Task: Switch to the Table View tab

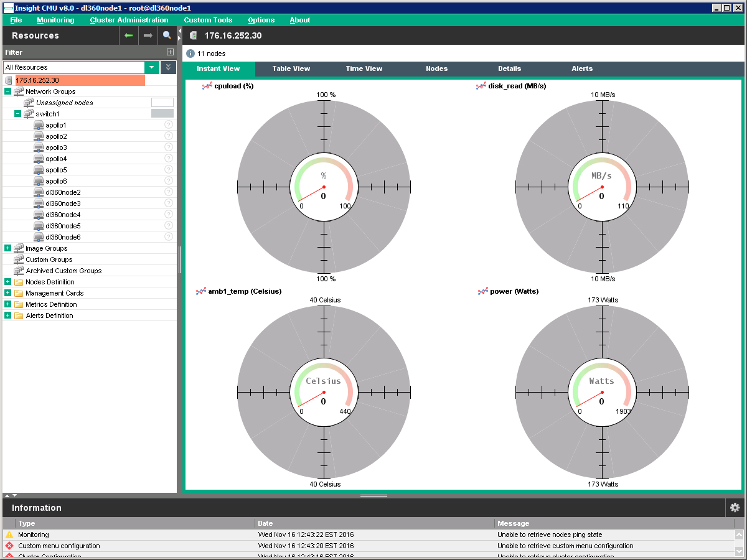Action: 291,68
